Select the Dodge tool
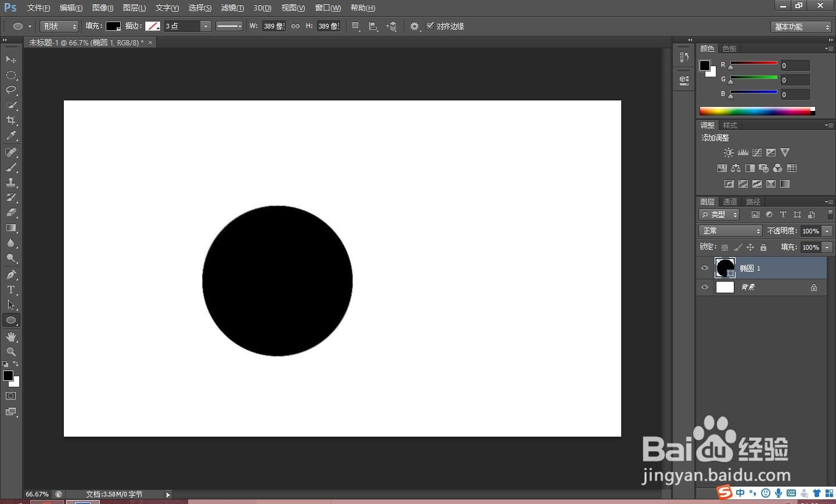The width and height of the screenshot is (836, 504). point(10,258)
